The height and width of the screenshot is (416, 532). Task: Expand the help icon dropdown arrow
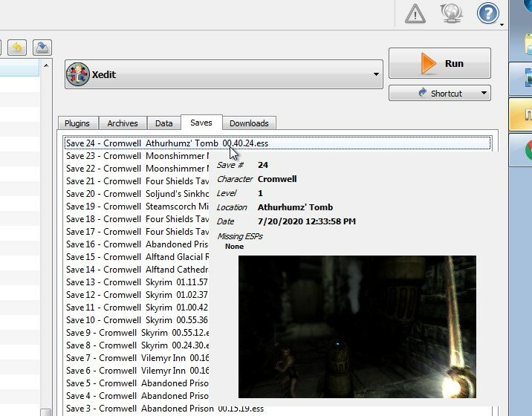(502, 25)
